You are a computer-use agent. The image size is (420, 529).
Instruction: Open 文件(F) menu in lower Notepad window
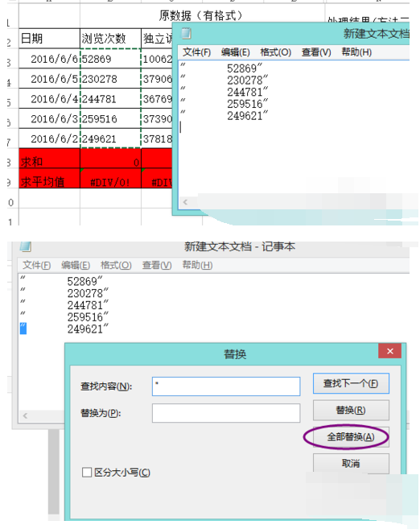(37, 265)
